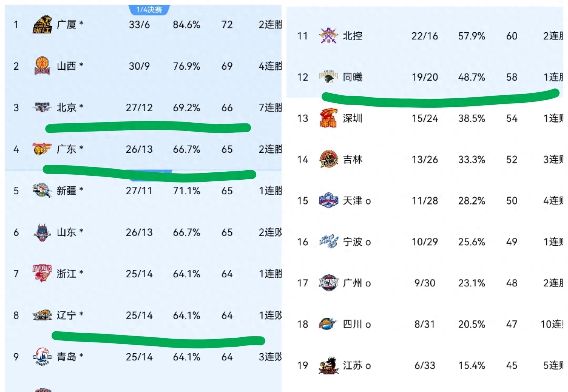
Task: Open the 深圳 team logo
Action: (x=328, y=118)
